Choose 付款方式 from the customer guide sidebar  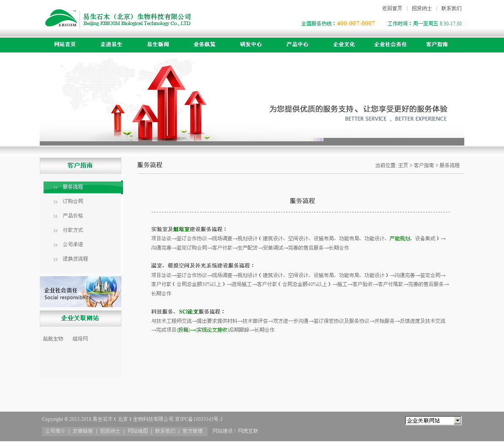click(73, 230)
